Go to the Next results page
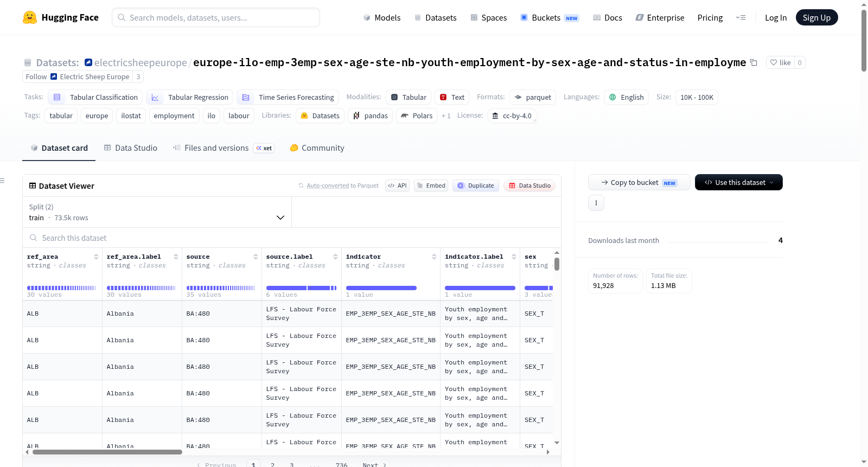Screen dimensions: 868x467 374,465
